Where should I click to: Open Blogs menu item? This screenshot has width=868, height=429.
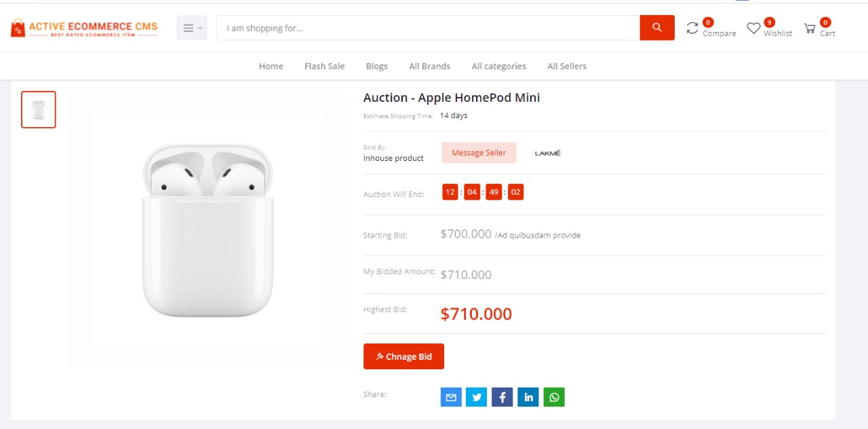(376, 66)
